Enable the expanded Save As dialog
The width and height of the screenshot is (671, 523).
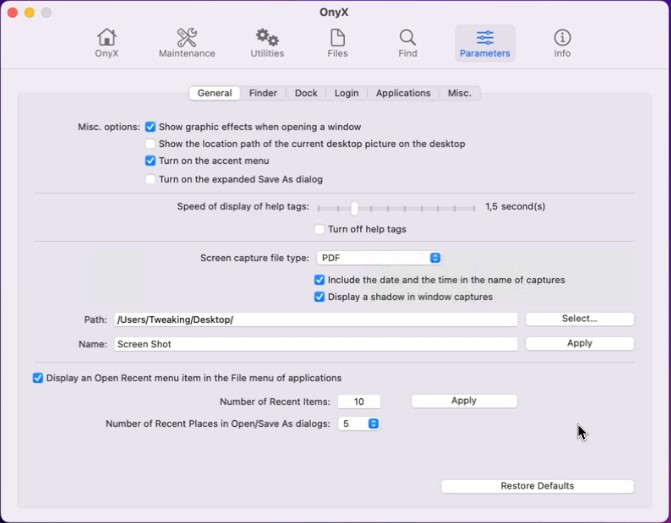150,179
